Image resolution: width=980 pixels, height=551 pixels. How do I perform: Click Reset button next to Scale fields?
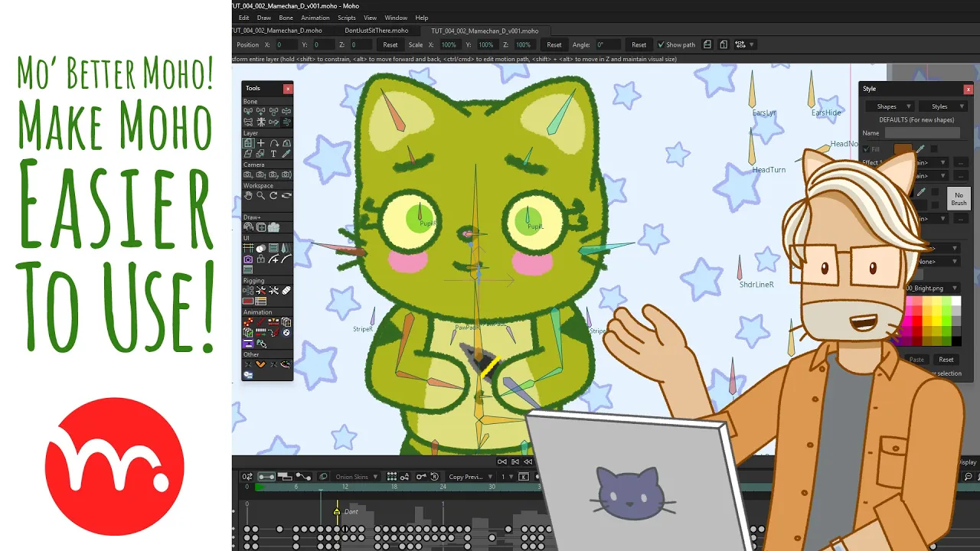[554, 44]
